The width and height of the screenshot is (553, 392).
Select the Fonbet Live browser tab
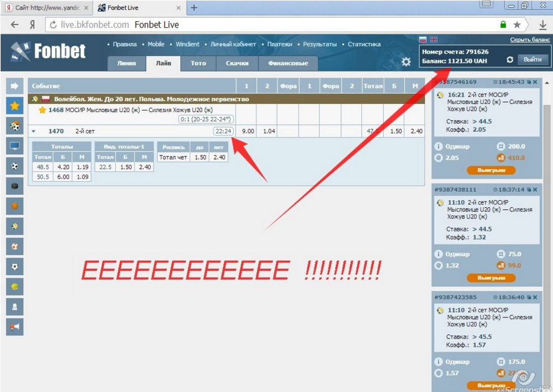point(140,7)
